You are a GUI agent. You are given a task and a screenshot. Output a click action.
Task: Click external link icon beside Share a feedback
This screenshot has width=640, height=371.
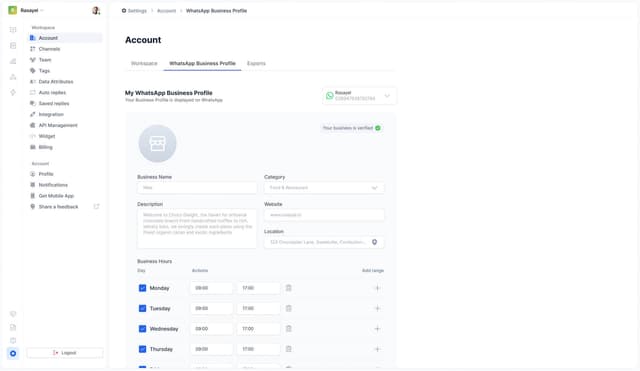click(96, 207)
